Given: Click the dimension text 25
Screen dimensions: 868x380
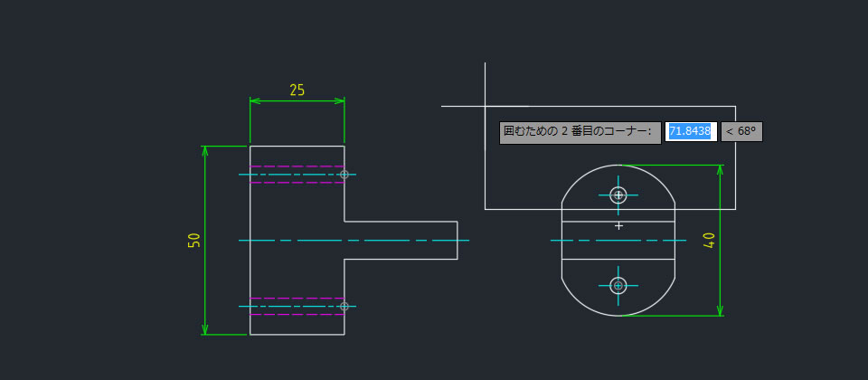Looking at the screenshot, I should point(297,90).
